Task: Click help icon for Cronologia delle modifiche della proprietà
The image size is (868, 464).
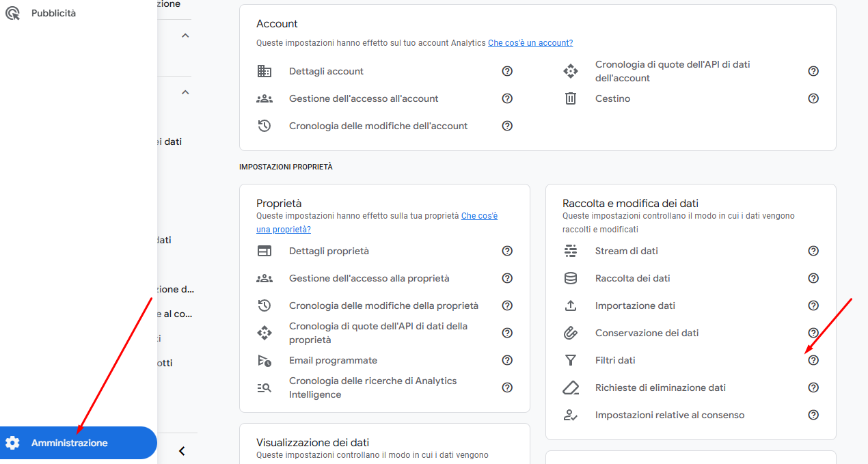Action: [507, 305]
